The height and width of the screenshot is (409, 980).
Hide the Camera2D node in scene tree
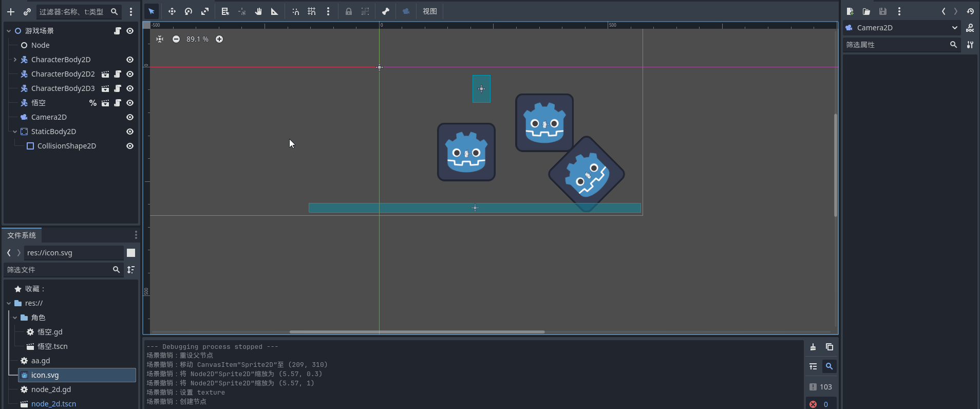130,117
